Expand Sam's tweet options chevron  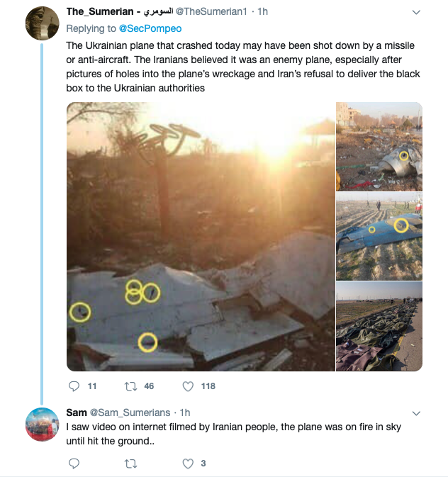click(x=416, y=413)
